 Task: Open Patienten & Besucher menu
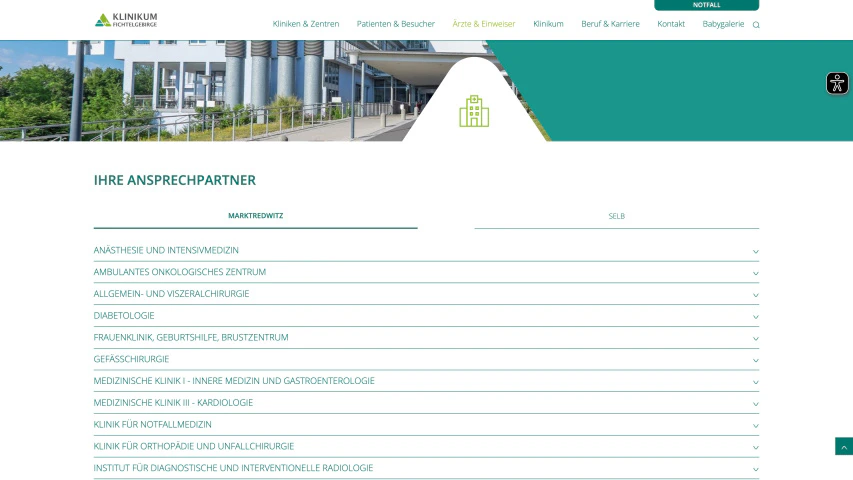tap(395, 24)
